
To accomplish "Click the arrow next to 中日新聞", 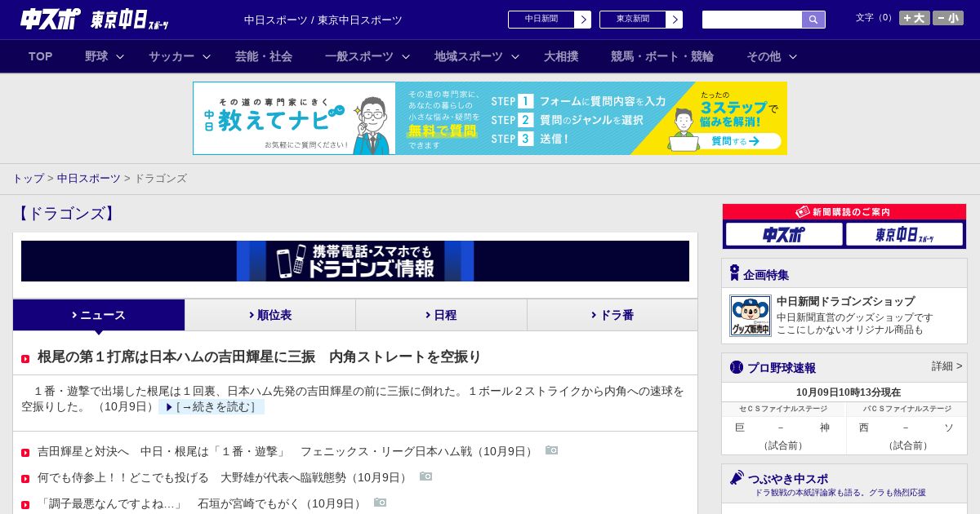I will click(x=583, y=20).
